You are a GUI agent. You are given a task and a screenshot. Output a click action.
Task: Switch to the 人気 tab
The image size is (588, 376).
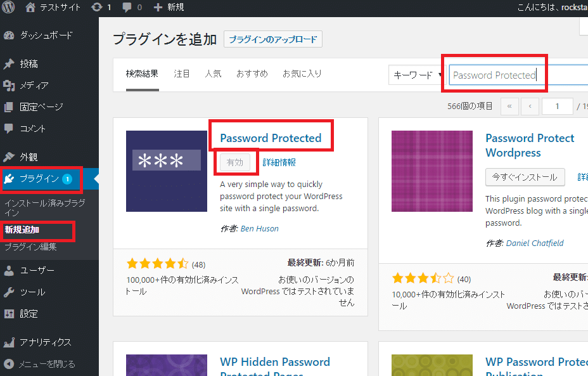(x=213, y=74)
